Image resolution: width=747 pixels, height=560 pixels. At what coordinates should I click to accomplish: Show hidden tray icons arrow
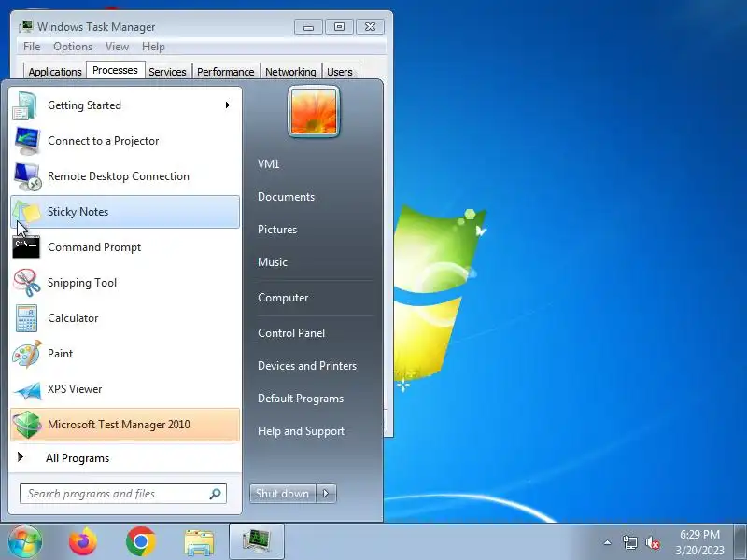point(608,542)
